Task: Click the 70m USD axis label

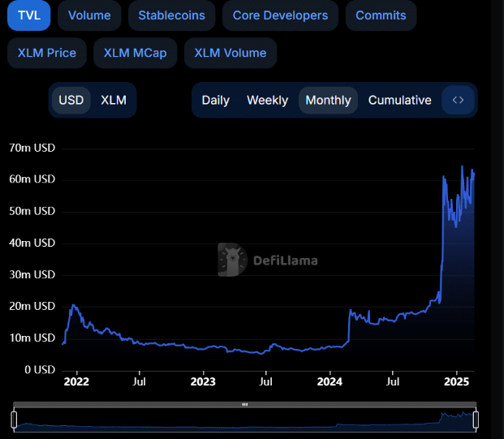Action: click(x=32, y=148)
